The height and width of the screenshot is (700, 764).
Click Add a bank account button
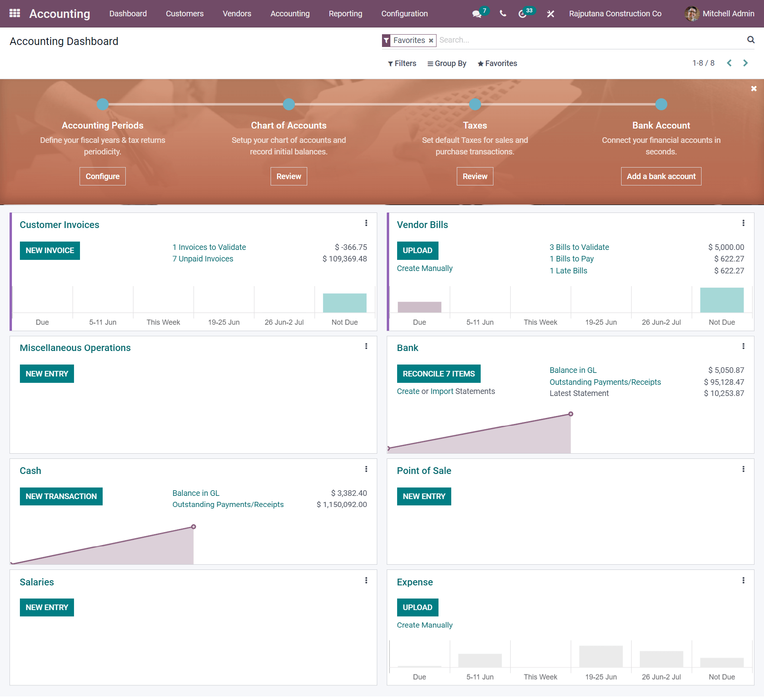click(661, 176)
